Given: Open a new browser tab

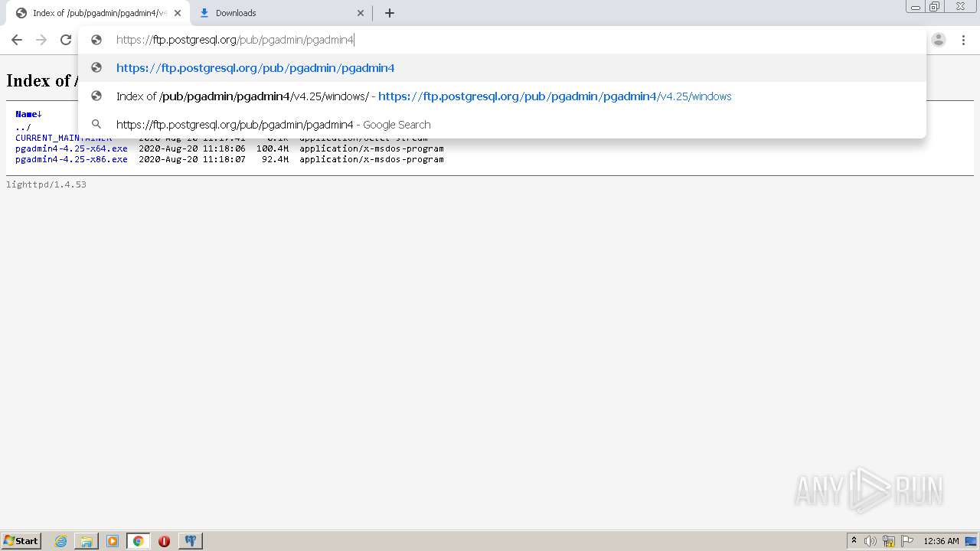Looking at the screenshot, I should pos(390,13).
